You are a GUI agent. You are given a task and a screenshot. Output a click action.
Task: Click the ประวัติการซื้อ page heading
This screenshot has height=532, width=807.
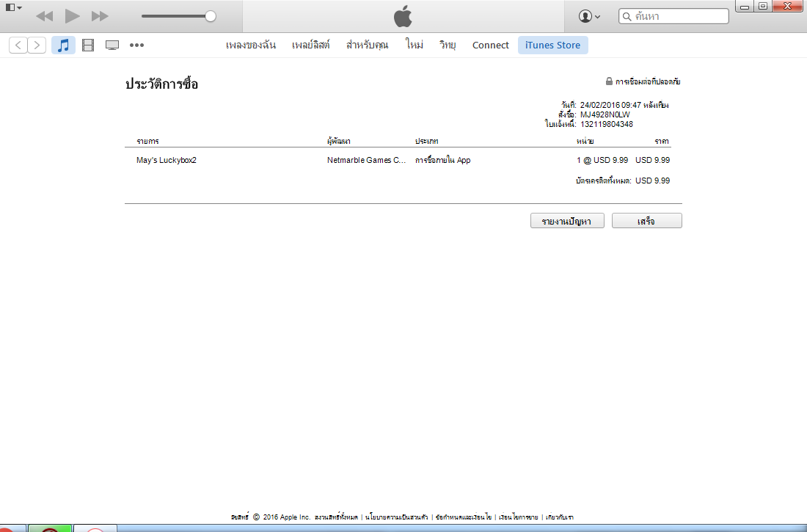[x=161, y=84]
